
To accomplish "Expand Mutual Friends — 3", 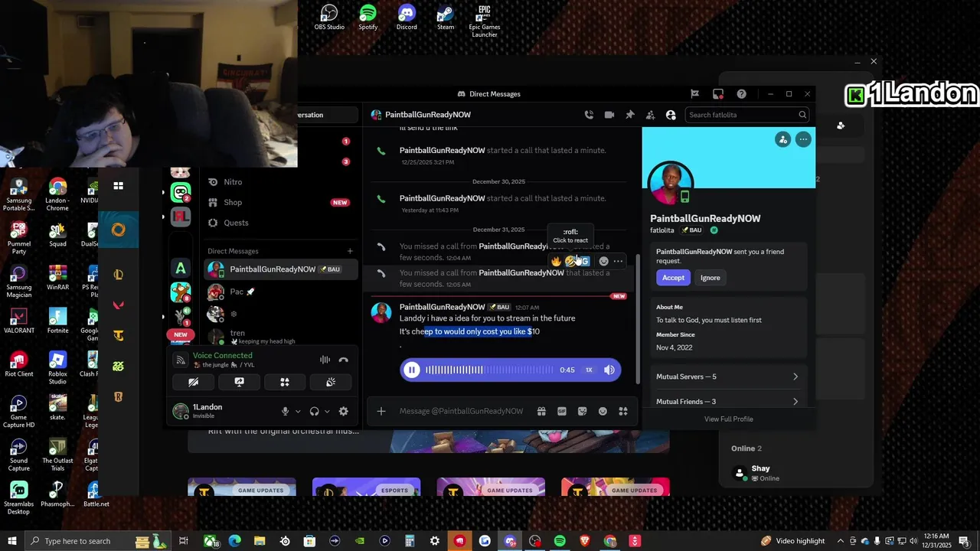I will pos(727,402).
